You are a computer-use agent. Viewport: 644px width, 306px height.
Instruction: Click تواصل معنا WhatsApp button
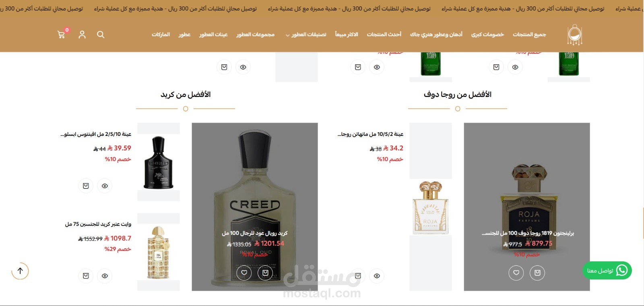click(x=607, y=271)
